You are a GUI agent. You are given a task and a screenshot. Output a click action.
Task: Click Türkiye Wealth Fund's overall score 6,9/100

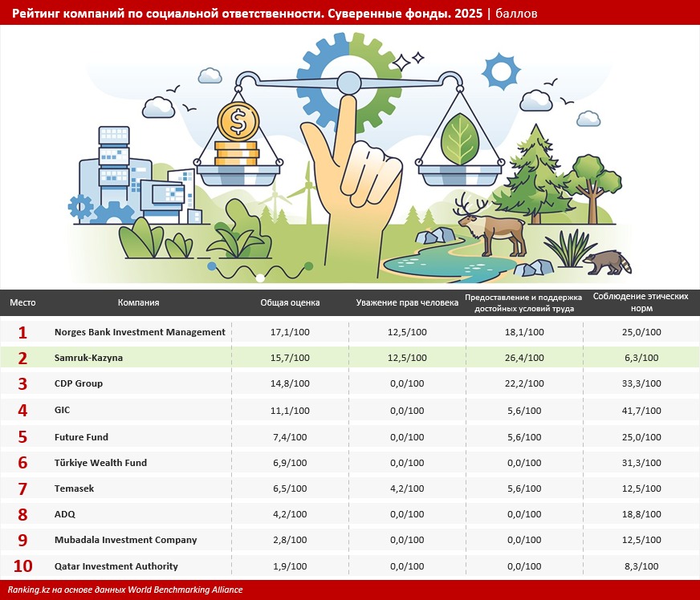290,463
